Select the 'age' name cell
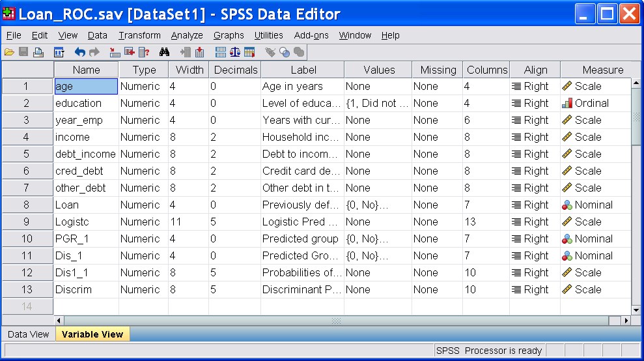 click(x=86, y=87)
